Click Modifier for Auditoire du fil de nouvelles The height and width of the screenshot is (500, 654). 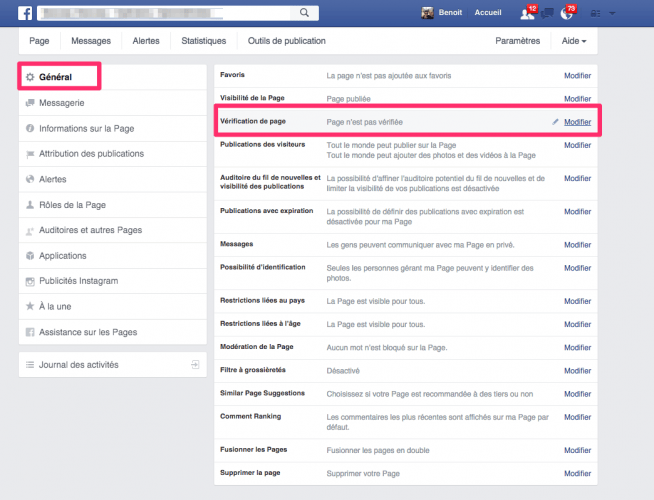(x=577, y=178)
